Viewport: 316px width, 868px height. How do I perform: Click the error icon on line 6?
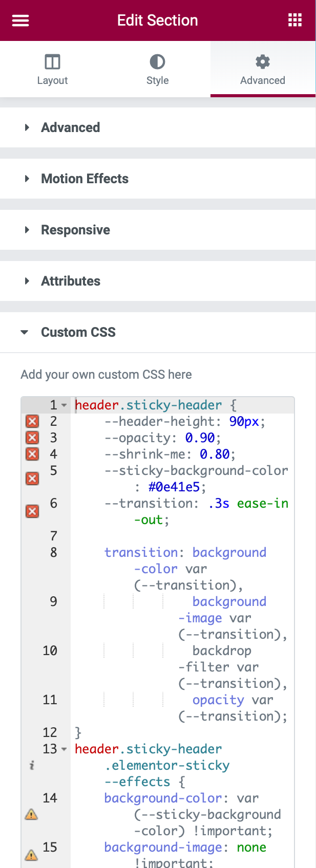(x=32, y=511)
